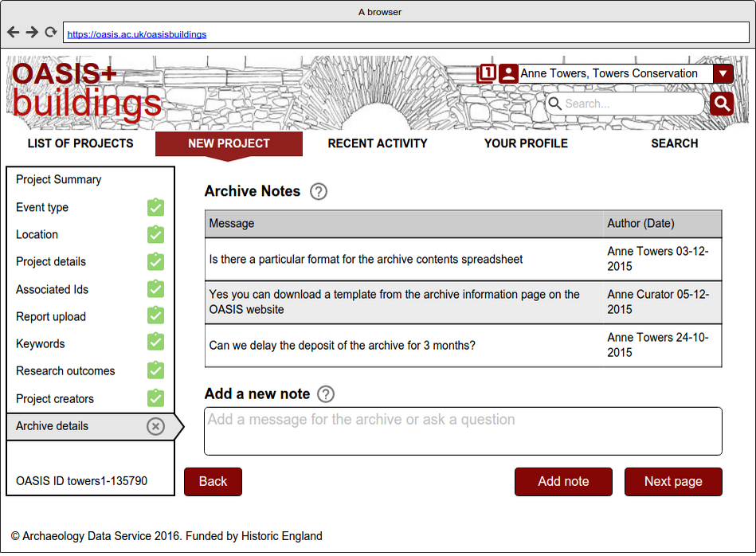Select the download a template message
The height and width of the screenshot is (556, 756).
click(404, 302)
